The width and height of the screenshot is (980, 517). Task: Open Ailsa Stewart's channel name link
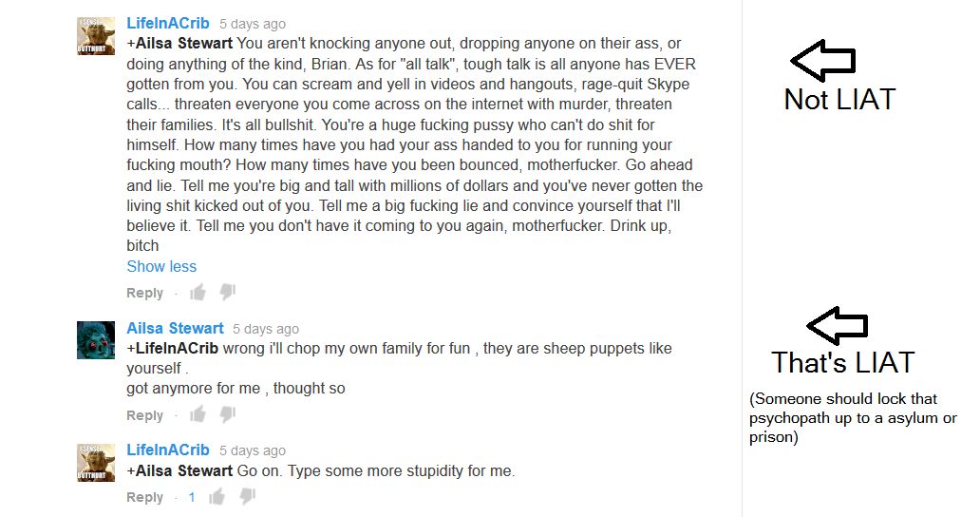point(175,329)
